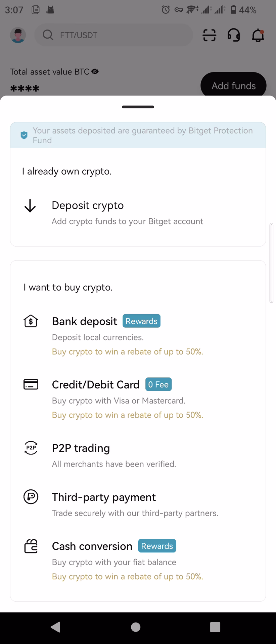Tap the Credit/Debit Card icon
The height and width of the screenshot is (644, 276).
pos(31,384)
